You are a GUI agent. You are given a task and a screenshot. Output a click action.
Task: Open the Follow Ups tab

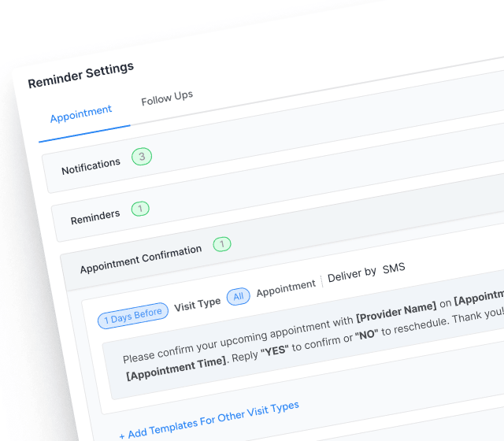click(x=167, y=99)
